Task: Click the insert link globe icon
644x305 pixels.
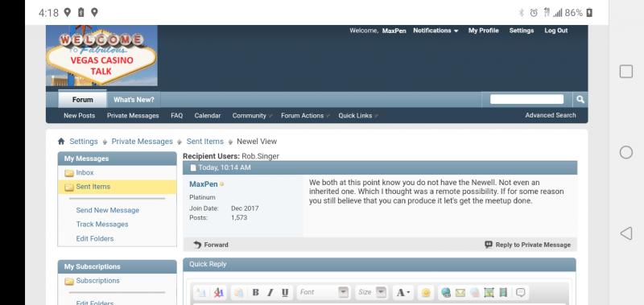Action: point(446,292)
